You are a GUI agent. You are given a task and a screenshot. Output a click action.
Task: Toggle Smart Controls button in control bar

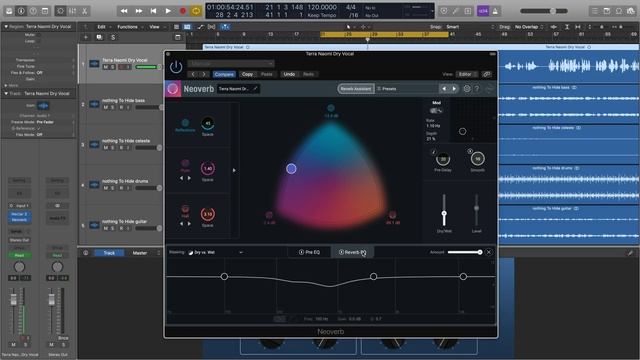click(60, 11)
